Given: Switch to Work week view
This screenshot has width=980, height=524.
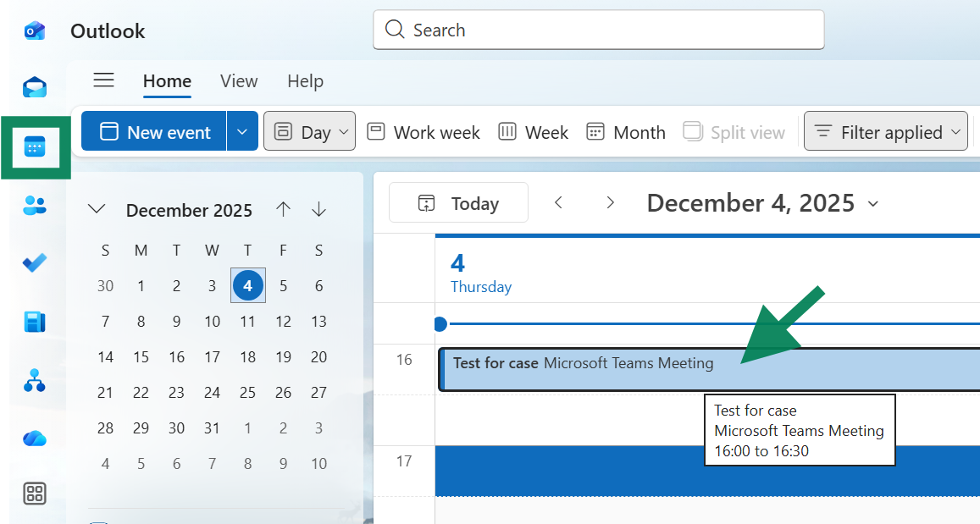Looking at the screenshot, I should click(x=423, y=131).
